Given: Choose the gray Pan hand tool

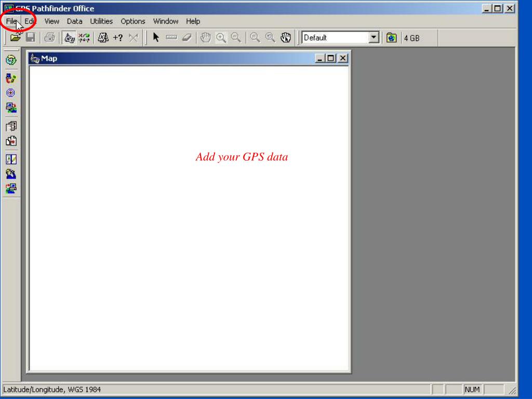Looking at the screenshot, I should pos(206,37).
